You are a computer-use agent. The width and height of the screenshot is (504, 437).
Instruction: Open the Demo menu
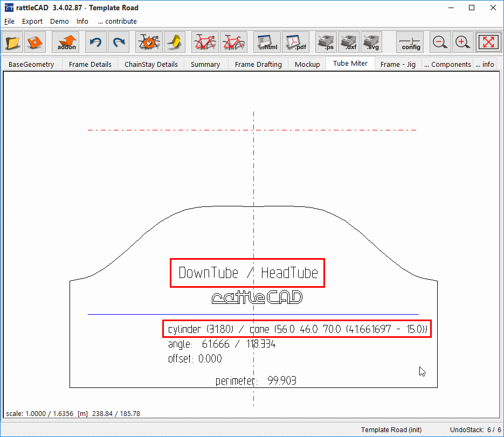coord(59,21)
